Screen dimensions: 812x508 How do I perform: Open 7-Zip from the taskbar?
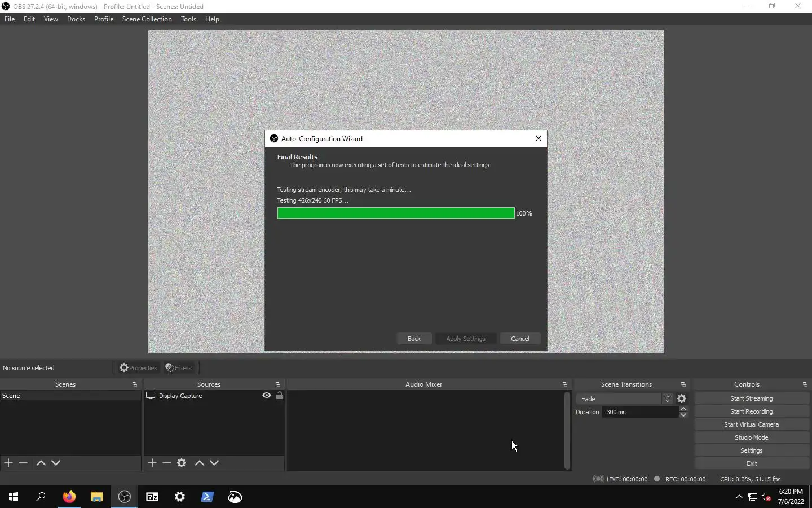(x=152, y=497)
